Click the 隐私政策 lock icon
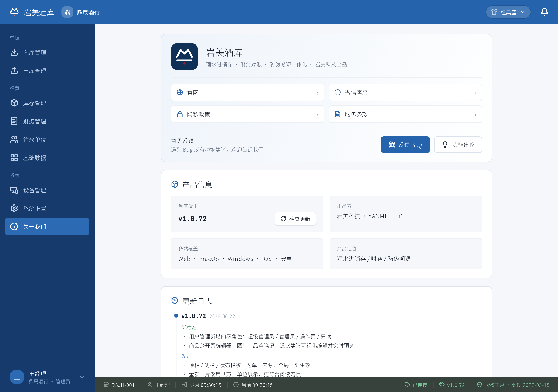Viewport: 558px width, 392px height. pyautogui.click(x=180, y=114)
